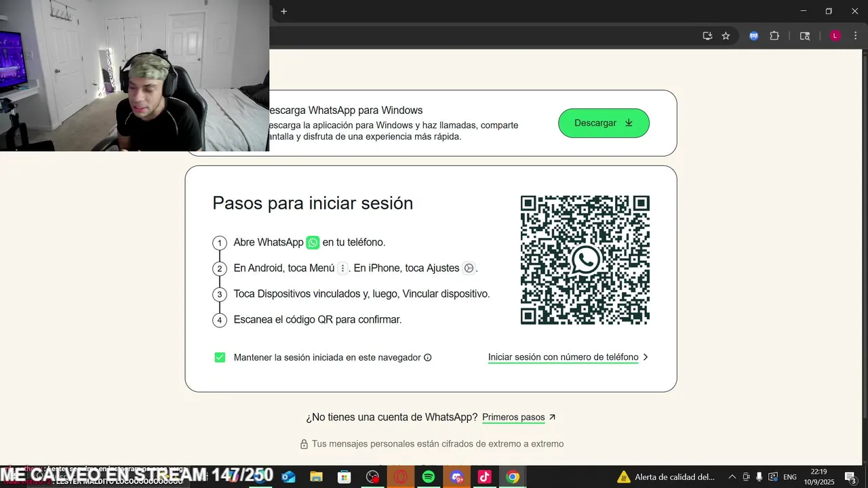The image size is (868, 488).
Task: Switch to Google Chrome in the taskbar
Action: 513,477
